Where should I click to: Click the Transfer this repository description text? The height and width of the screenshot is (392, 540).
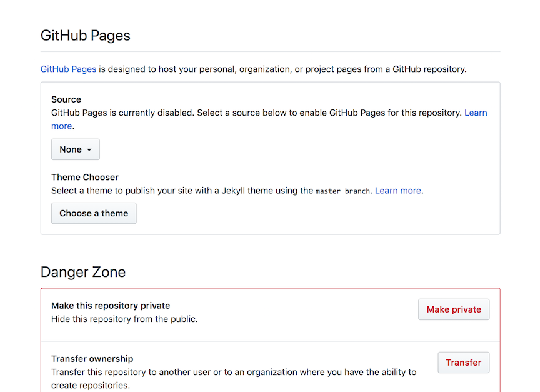click(x=234, y=372)
